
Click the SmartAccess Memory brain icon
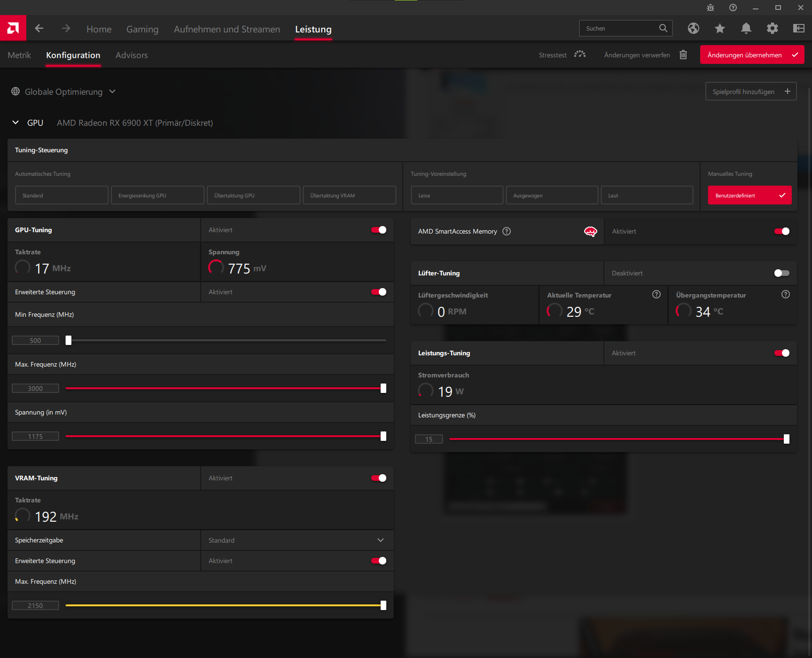point(591,231)
